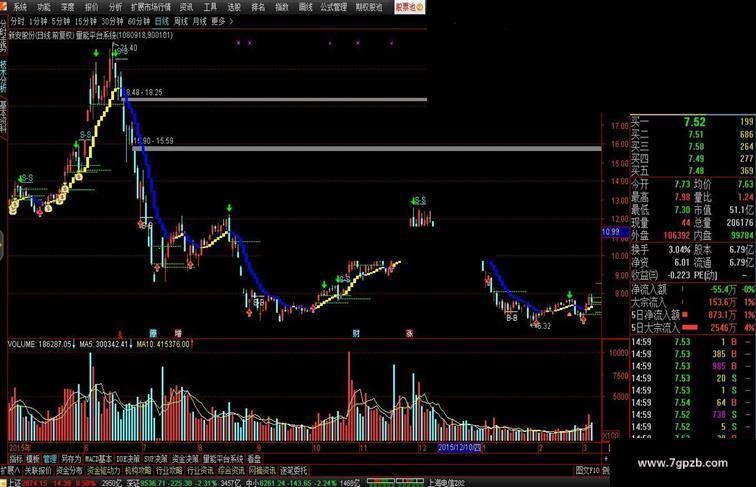Screen dimensions: 756x487
Task: Switch chart to 1分钟 period
Action: pyautogui.click(x=38, y=21)
